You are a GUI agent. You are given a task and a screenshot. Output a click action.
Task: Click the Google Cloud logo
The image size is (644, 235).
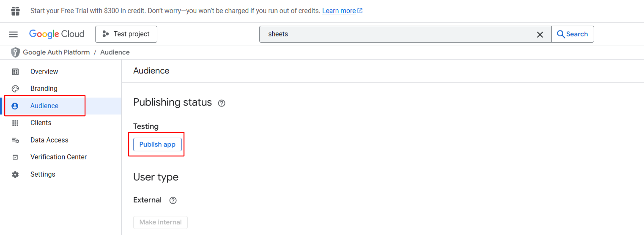[x=57, y=34]
